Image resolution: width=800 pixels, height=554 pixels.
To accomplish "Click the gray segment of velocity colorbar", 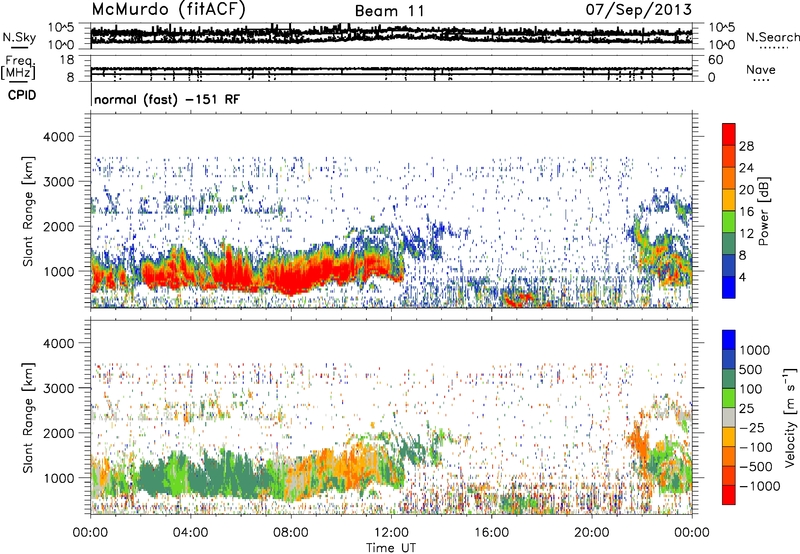I will [729, 417].
